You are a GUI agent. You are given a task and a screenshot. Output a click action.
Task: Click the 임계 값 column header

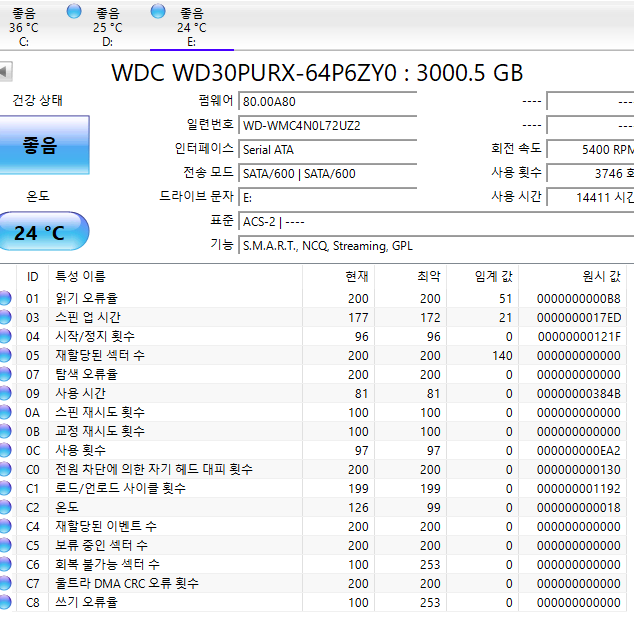pyautogui.click(x=482, y=277)
